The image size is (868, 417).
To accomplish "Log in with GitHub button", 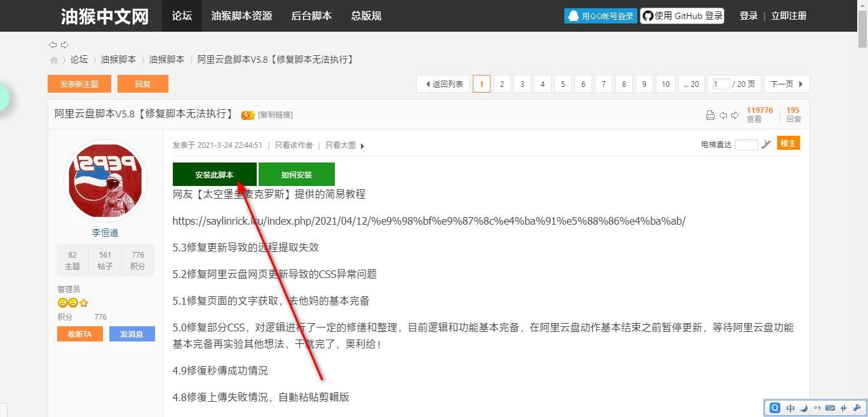I will (682, 16).
